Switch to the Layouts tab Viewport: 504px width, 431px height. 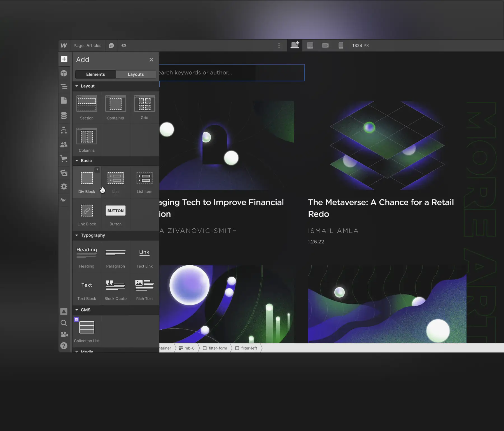[136, 74]
